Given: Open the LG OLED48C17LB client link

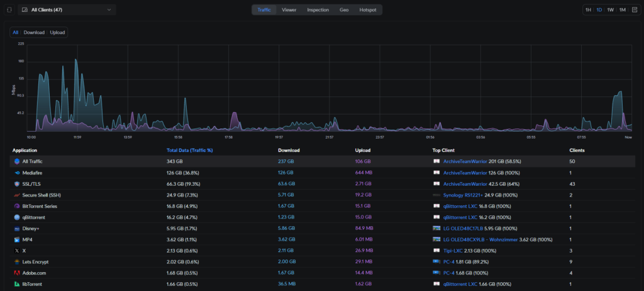Looking at the screenshot, I should tap(464, 229).
